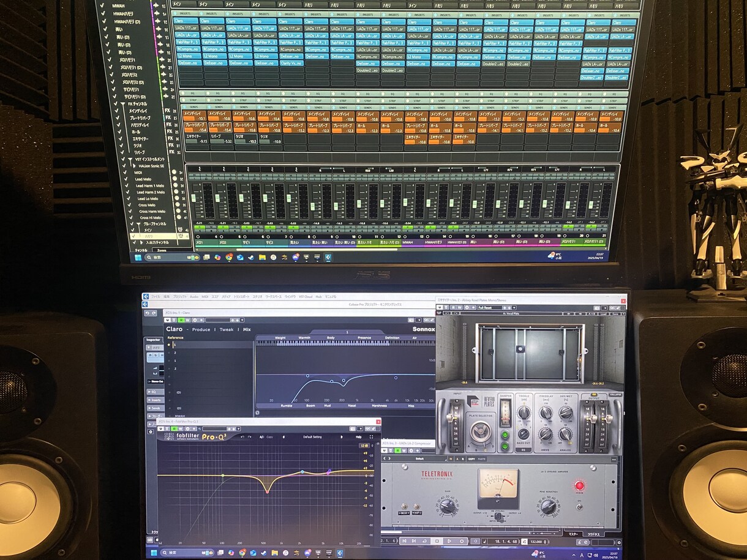Click Redo arrow in FabFilter Pro-Q 3
The height and width of the screenshot is (560, 747).
250,437
